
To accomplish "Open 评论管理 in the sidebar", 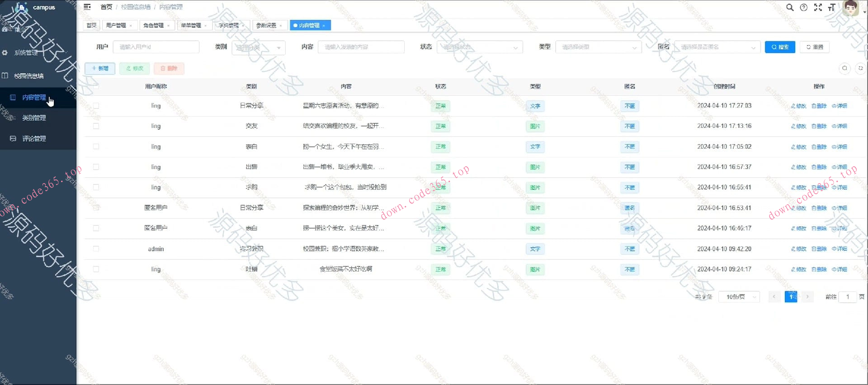I will (34, 139).
